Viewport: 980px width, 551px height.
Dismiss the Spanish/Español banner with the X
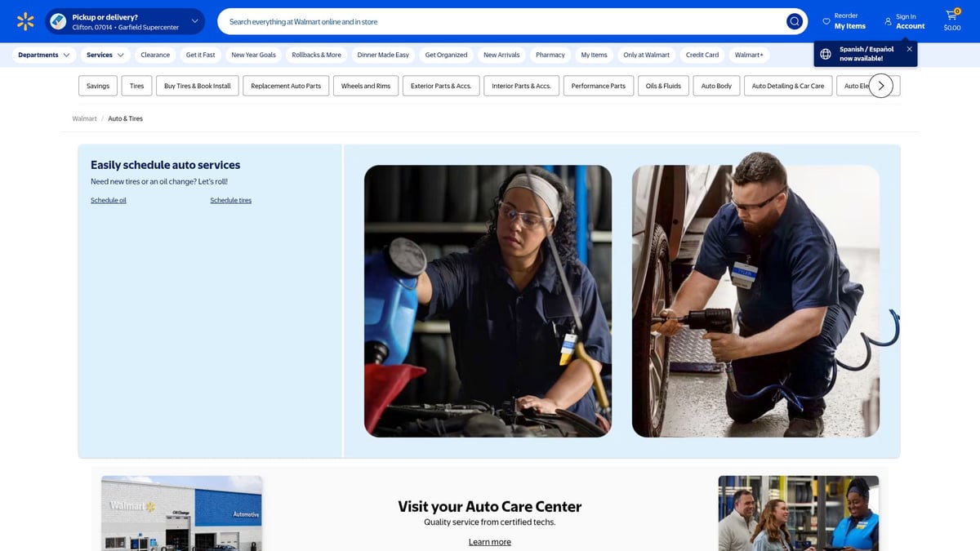tap(909, 48)
